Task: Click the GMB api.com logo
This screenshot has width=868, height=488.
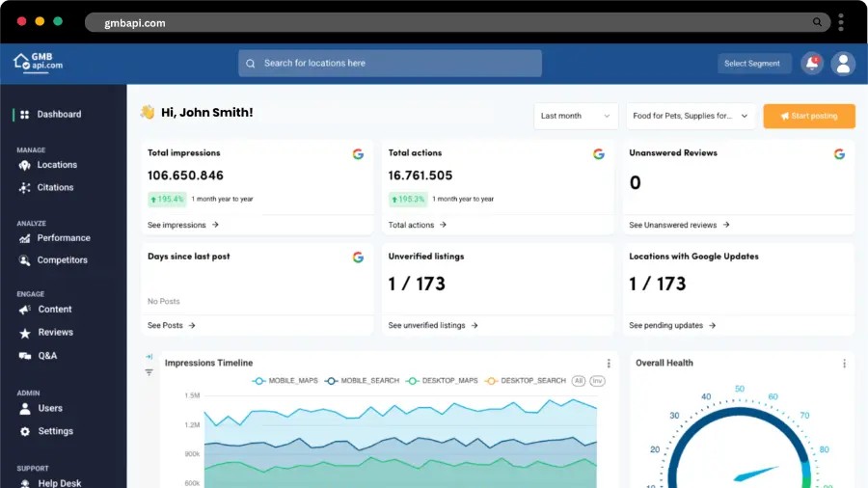Action: point(39,63)
